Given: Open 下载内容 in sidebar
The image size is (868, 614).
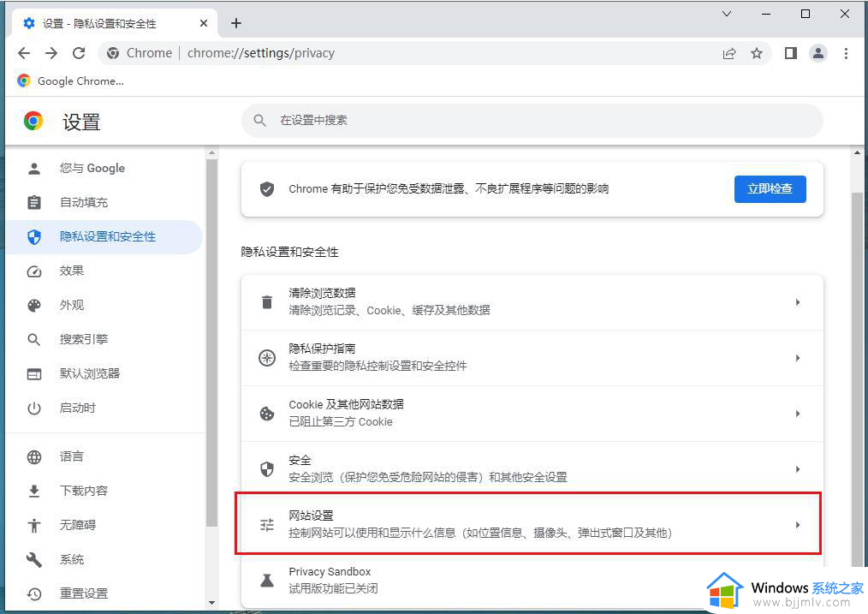Looking at the screenshot, I should pyautogui.click(x=104, y=491).
